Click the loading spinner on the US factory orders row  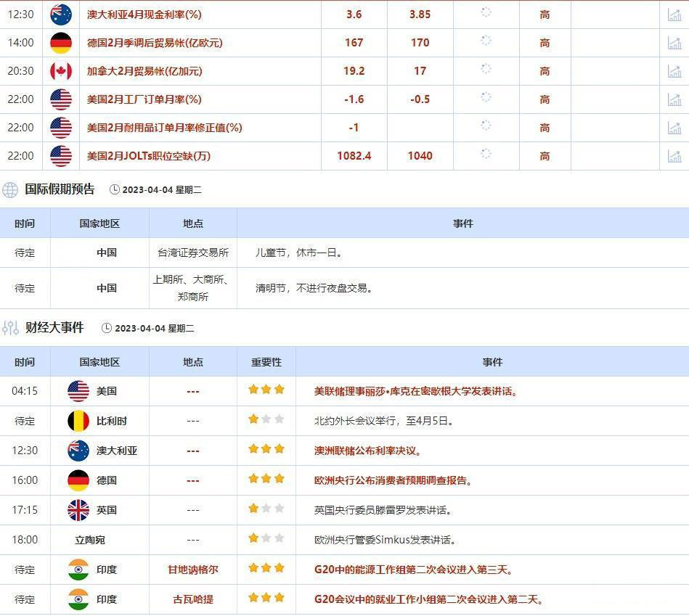(486, 99)
